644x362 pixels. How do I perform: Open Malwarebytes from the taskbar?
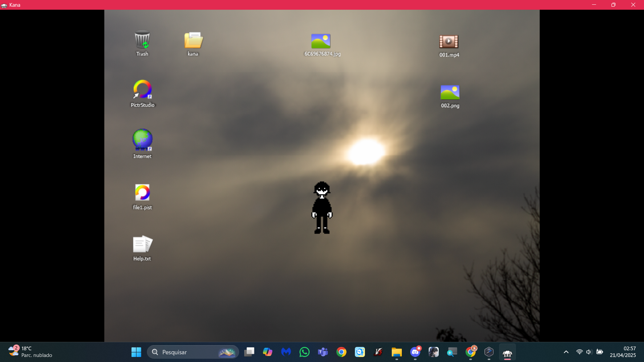click(x=286, y=352)
